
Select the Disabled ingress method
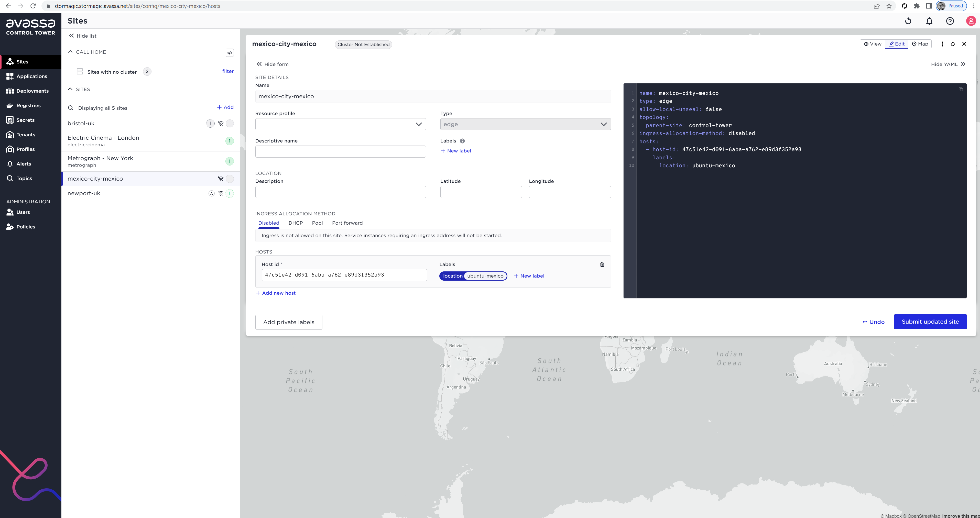pyautogui.click(x=269, y=223)
